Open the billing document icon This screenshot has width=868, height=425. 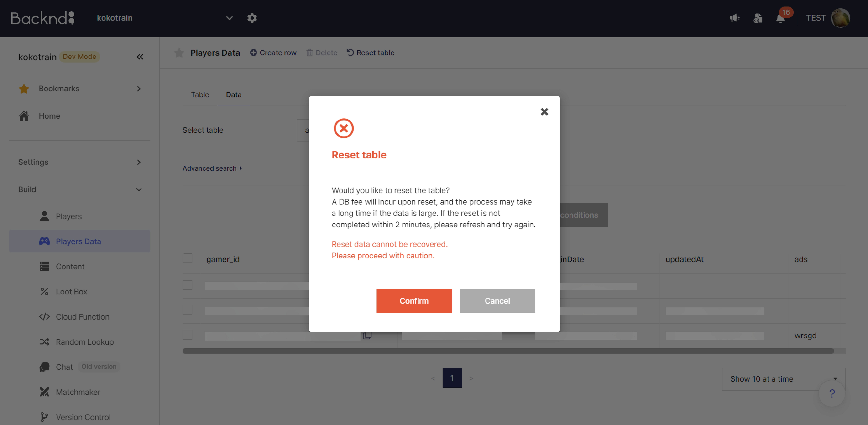[758, 18]
